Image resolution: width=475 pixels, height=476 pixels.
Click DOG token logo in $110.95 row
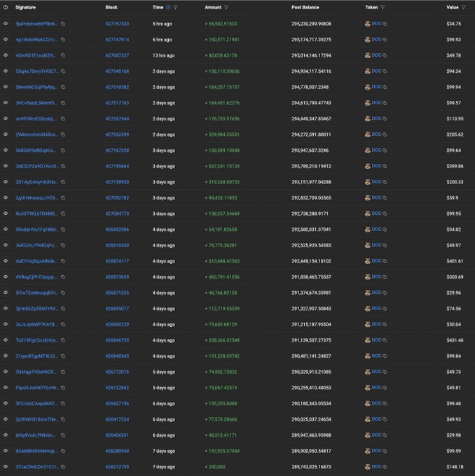tap(367, 119)
